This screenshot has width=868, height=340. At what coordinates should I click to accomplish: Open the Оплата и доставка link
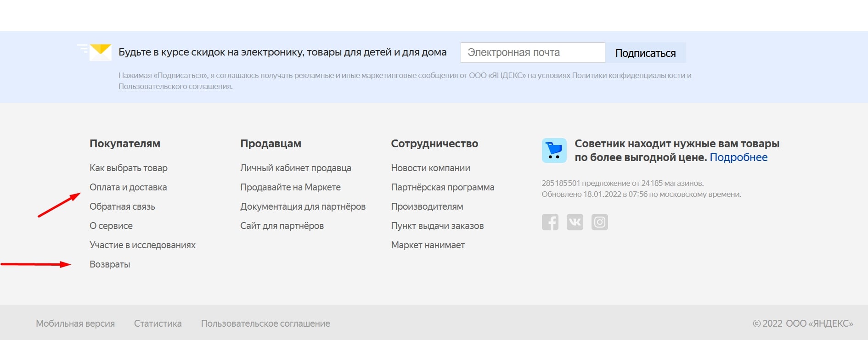[128, 187]
